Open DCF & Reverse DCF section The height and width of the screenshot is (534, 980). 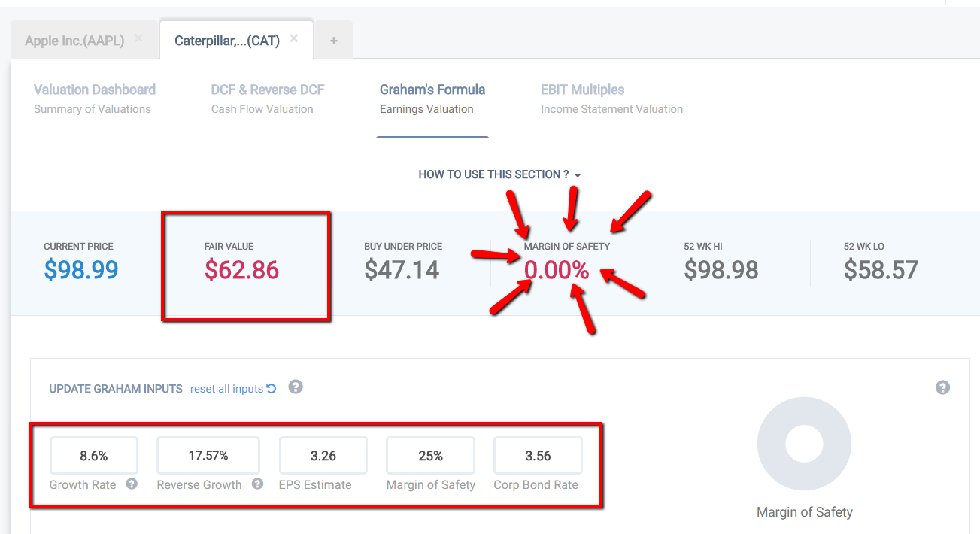click(268, 99)
